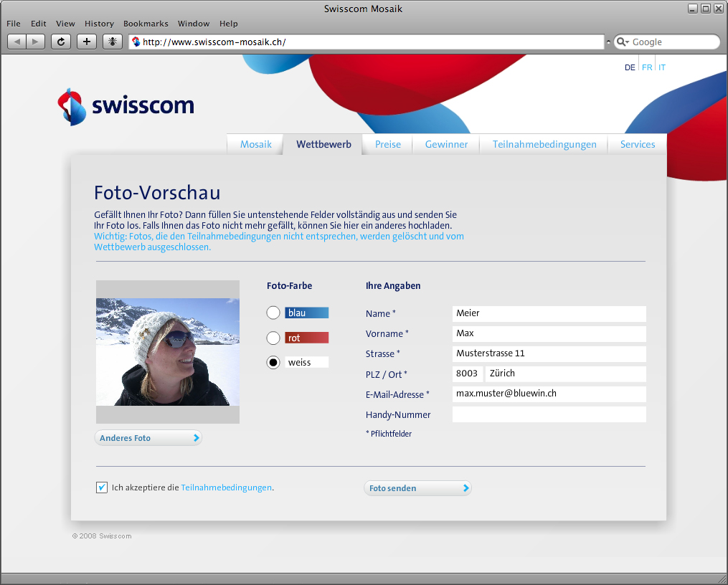Switch to the Preise tab

click(x=388, y=144)
